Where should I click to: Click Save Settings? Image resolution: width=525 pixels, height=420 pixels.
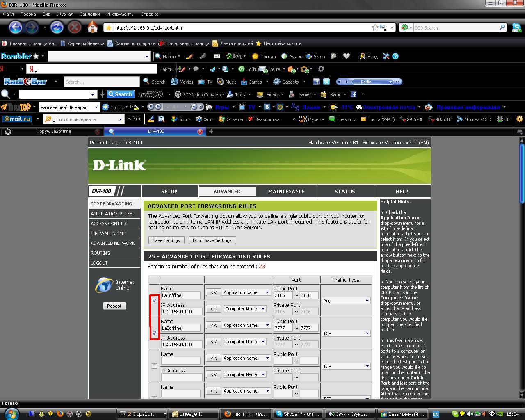(166, 240)
